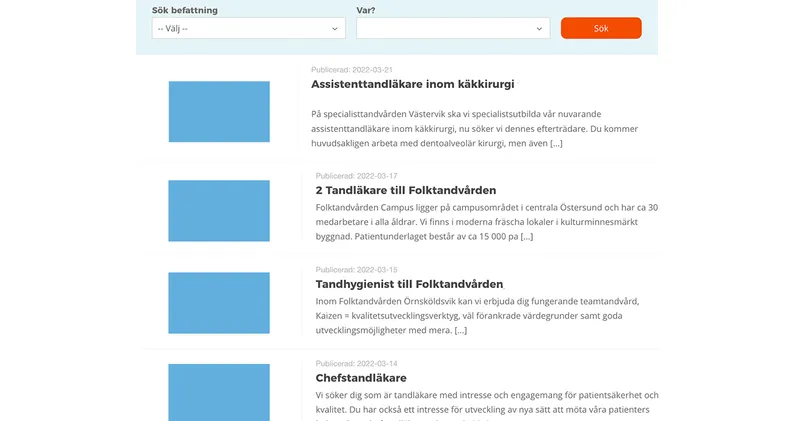Click the chevron arrow in Var? dropdown
The image size is (800, 421).
coord(539,29)
